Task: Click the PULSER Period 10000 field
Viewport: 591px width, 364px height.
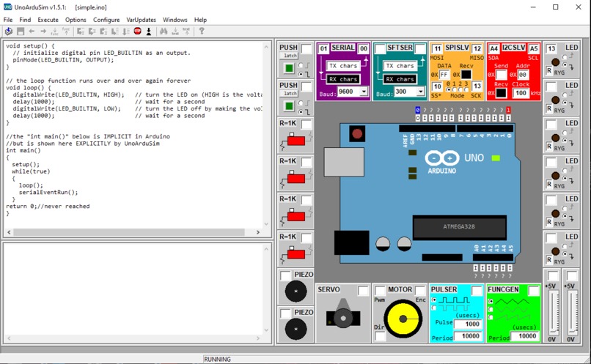Action: [468, 336]
